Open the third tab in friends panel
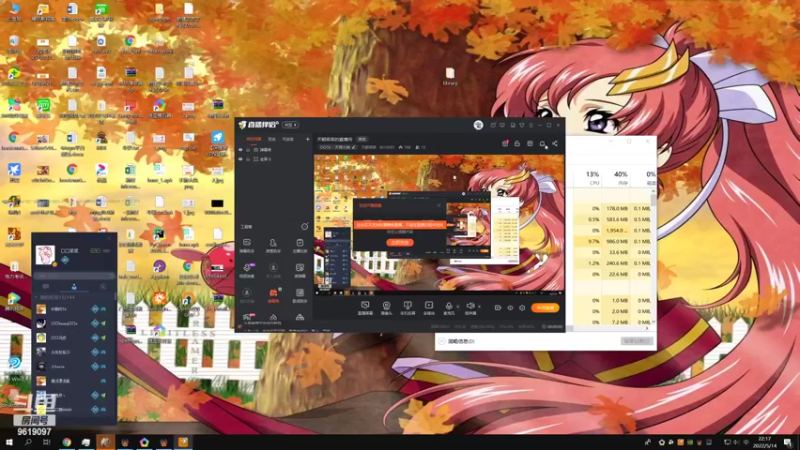Image resolution: width=800 pixels, height=450 pixels. pyautogui.click(x=103, y=287)
